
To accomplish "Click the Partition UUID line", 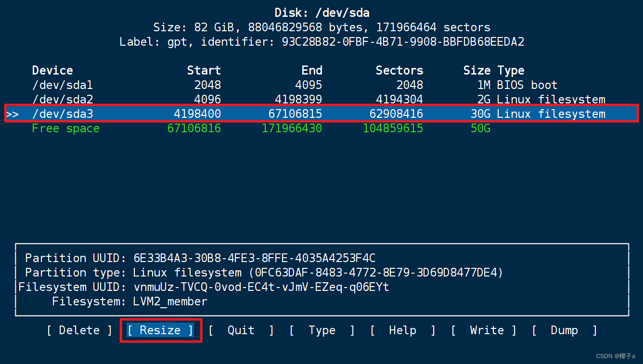I will point(200,258).
